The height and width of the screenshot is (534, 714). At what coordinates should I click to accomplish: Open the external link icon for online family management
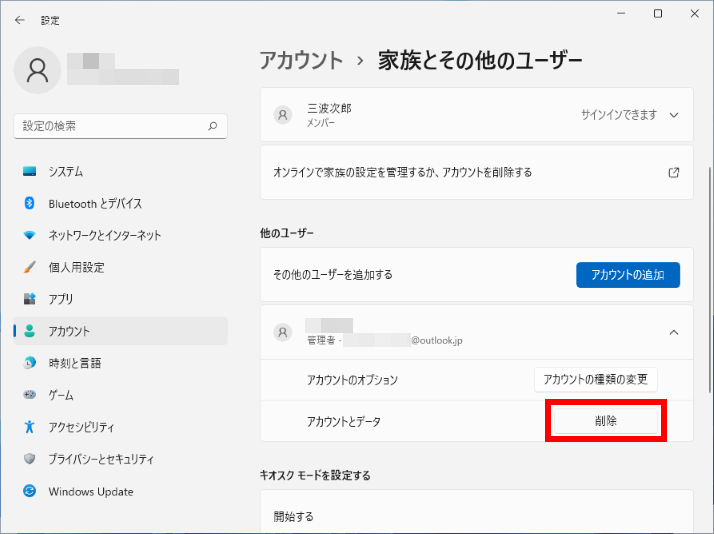(x=674, y=173)
